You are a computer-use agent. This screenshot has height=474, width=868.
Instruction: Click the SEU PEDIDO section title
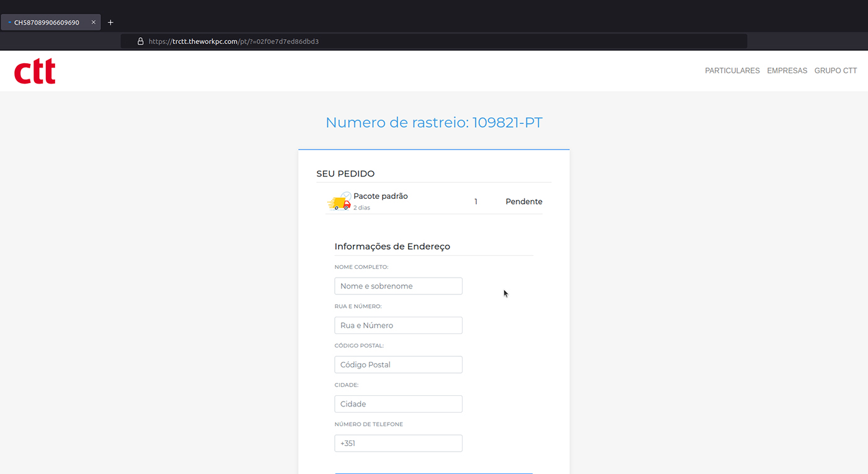[345, 174]
